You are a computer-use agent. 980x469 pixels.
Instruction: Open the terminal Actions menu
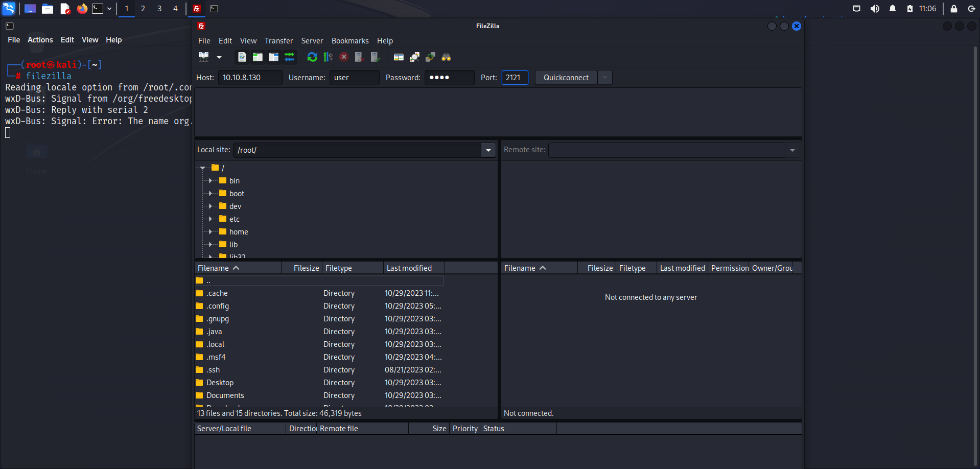[x=40, y=40]
